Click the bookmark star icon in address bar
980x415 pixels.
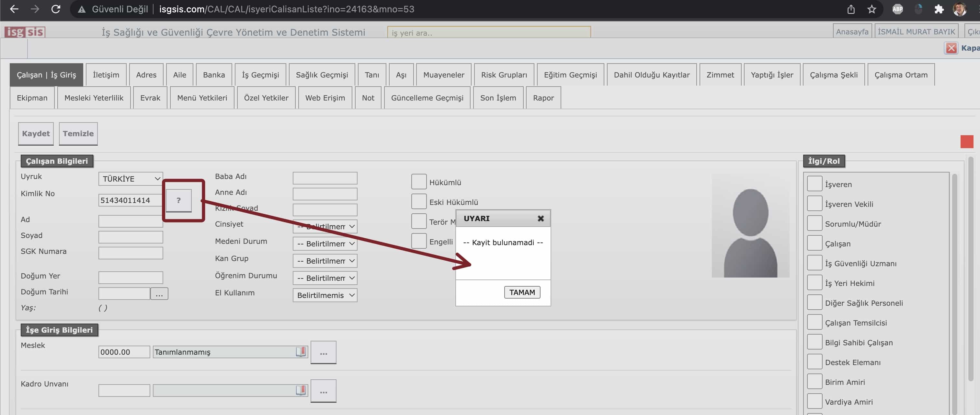[x=872, y=9]
